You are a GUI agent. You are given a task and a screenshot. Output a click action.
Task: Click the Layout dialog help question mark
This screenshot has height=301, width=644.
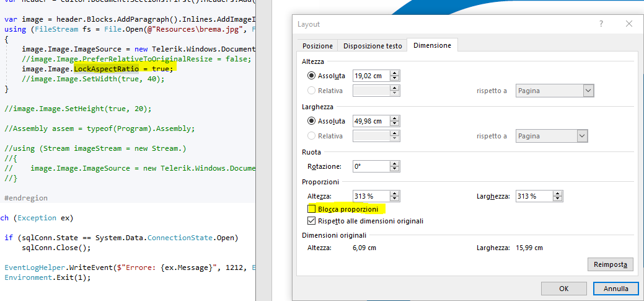point(601,24)
